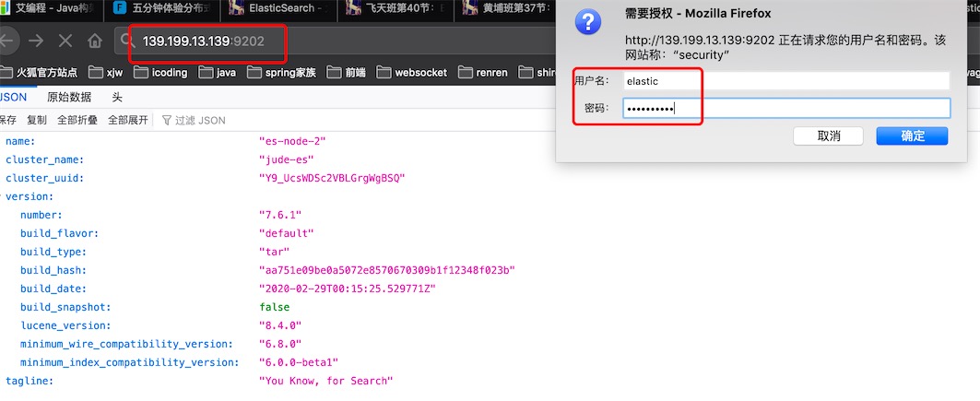Select the "es-node-2" name value

pyautogui.click(x=292, y=141)
